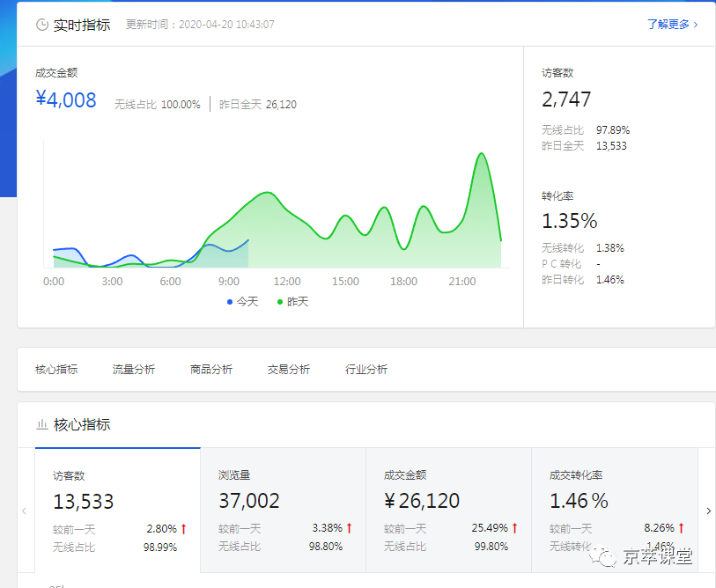Click the left chevron beside the metric cards
716x588 pixels.
(x=24, y=511)
